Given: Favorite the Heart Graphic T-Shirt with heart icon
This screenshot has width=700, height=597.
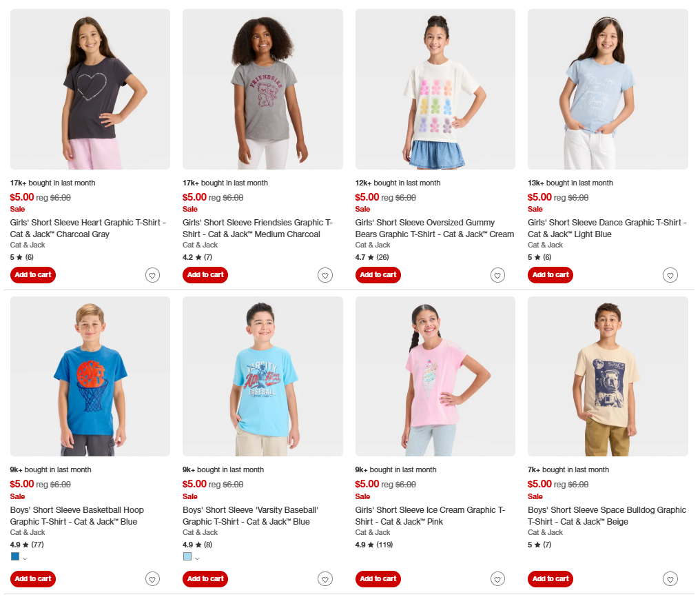Looking at the screenshot, I should 152,275.
